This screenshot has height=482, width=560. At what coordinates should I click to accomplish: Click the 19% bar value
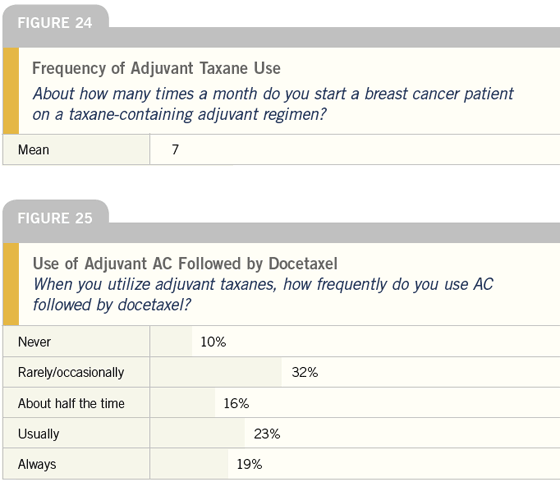coord(249,465)
